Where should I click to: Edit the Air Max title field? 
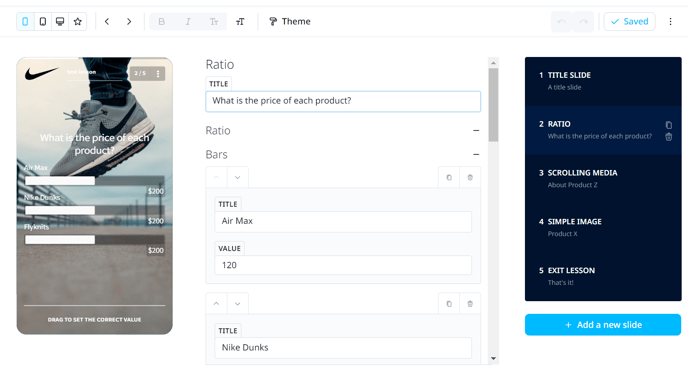343,221
